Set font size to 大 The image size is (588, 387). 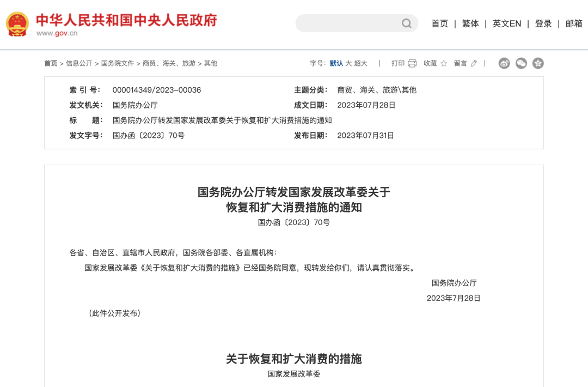tap(348, 63)
